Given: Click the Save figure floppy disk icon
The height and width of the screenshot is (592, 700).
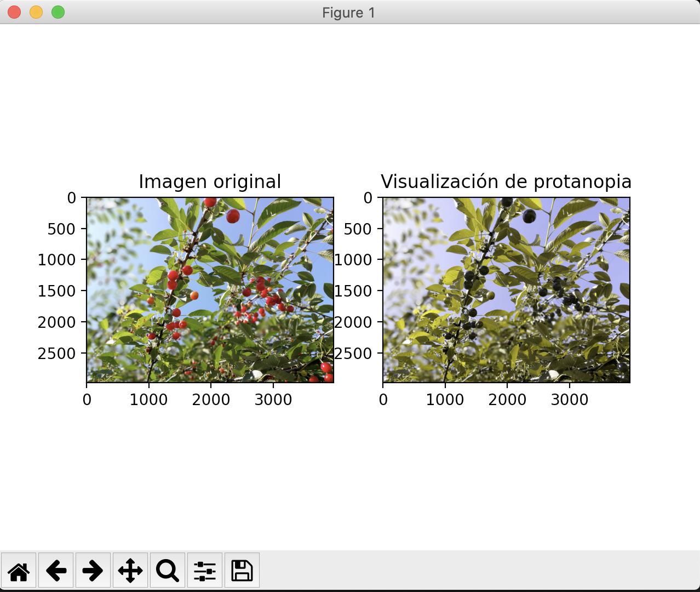Looking at the screenshot, I should [242, 570].
